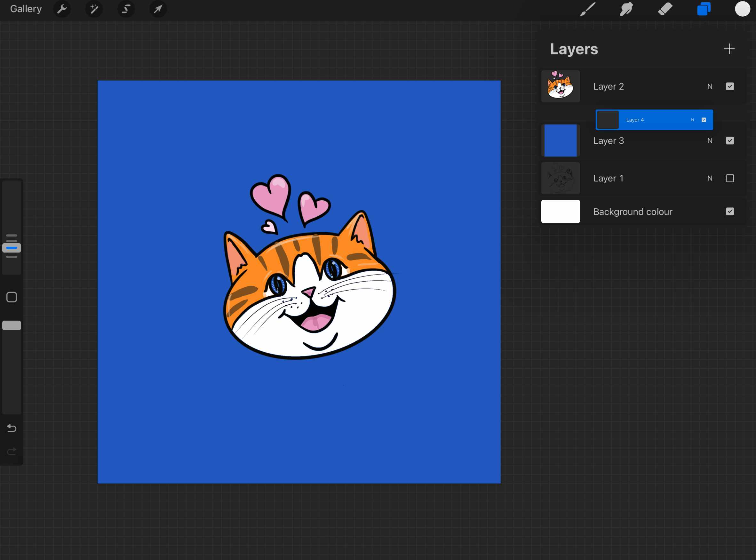Activate the Selection tool

click(126, 9)
